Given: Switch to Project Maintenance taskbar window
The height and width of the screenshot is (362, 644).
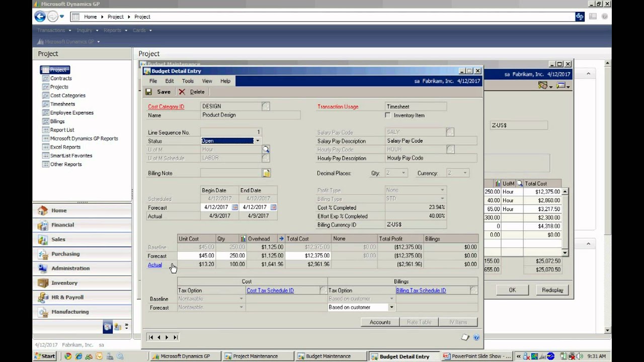Looking at the screenshot, I should tap(259, 356).
